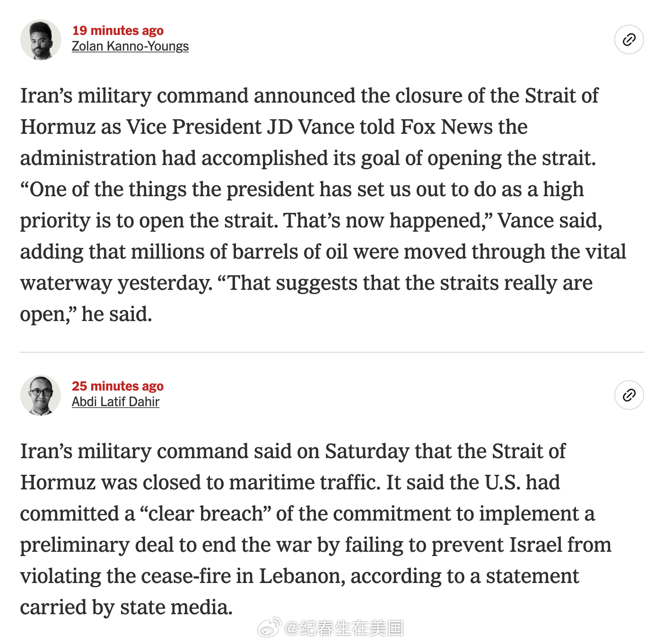Copy link to Zolan Kanno-Youngs' update
663x644 pixels.
[x=629, y=40]
